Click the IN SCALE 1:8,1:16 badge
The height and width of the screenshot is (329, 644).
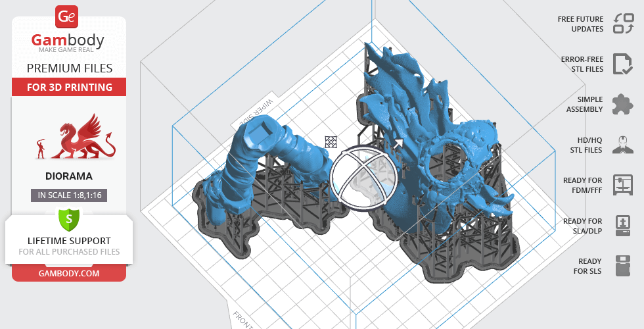69,195
